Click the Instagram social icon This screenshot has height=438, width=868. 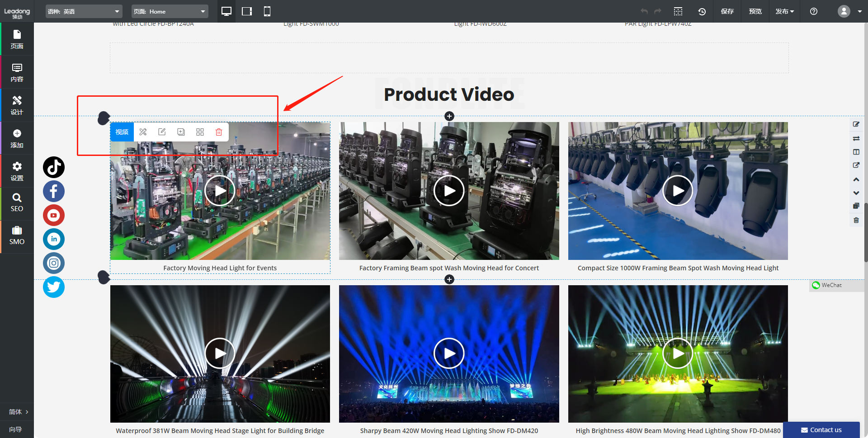click(54, 263)
